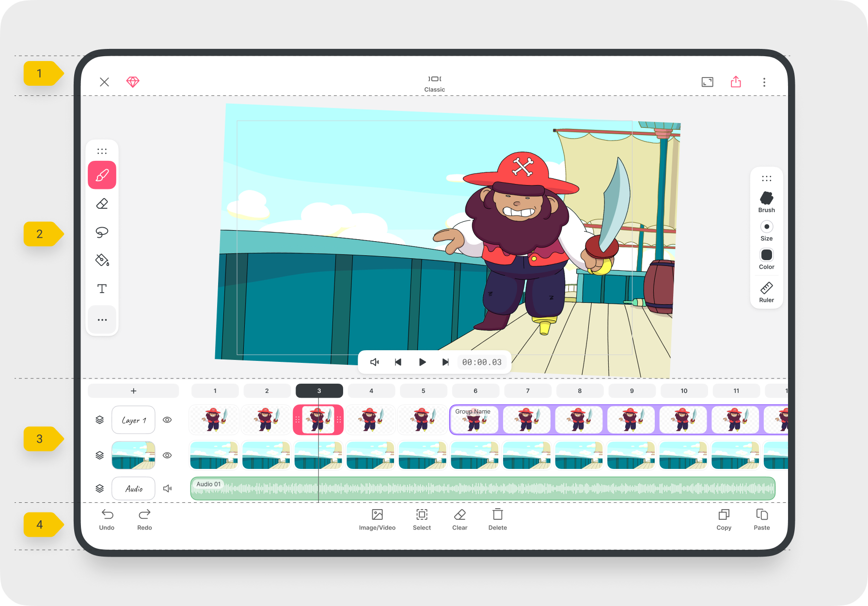Viewport: 868px width, 606px height.
Task: Open the Classic mode selector
Action: (434, 83)
